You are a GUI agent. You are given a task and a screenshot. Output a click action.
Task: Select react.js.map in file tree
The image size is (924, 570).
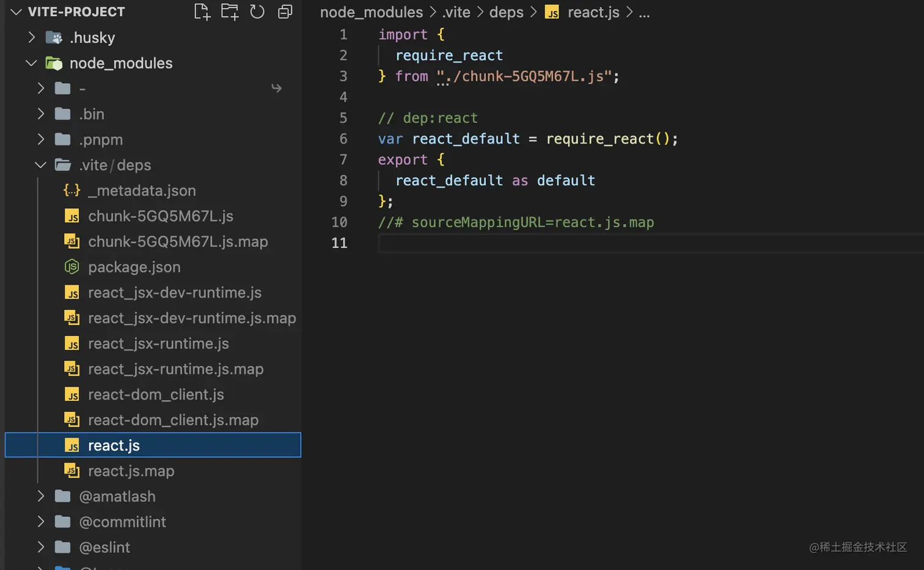131,471
